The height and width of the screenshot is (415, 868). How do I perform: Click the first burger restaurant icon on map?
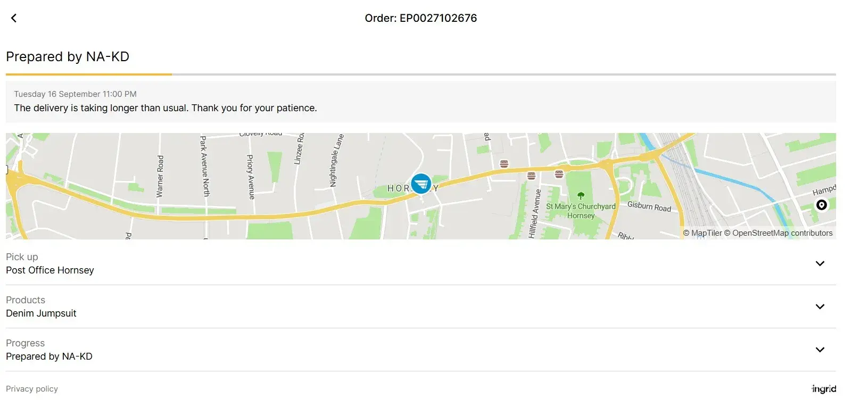point(504,163)
